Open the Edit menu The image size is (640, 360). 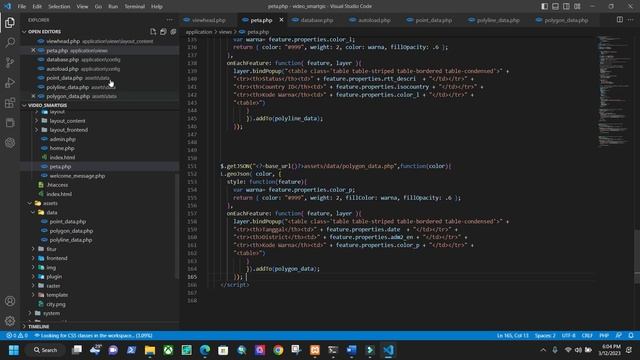point(37,7)
